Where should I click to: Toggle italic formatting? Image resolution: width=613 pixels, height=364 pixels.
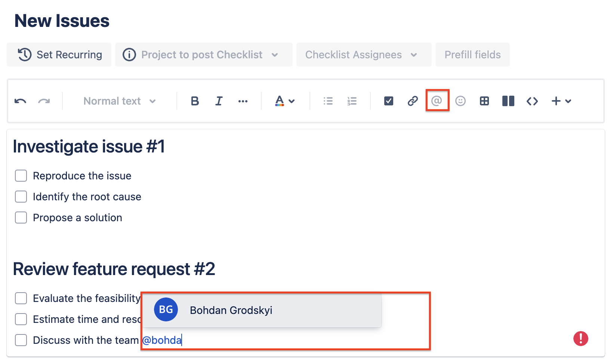coord(219,101)
